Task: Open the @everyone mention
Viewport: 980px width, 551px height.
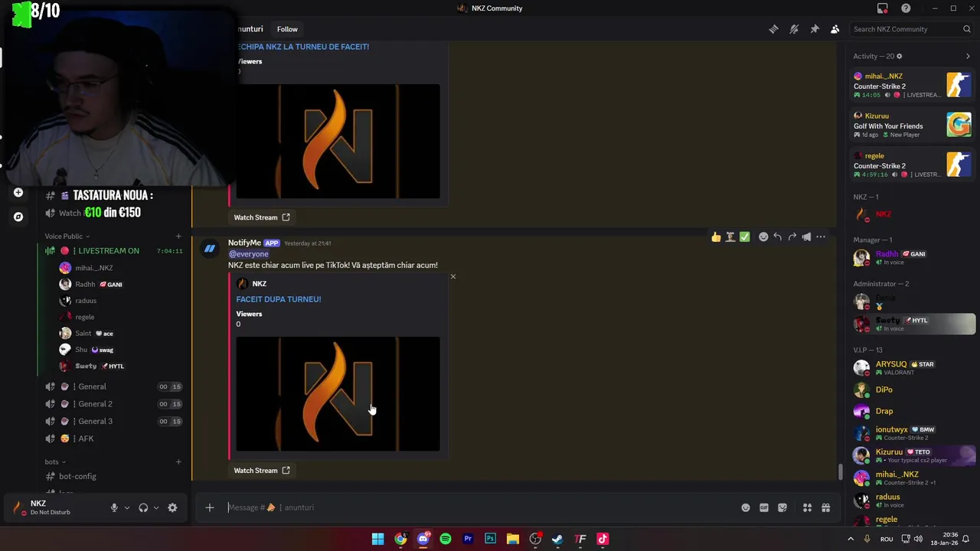Action: tap(248, 254)
